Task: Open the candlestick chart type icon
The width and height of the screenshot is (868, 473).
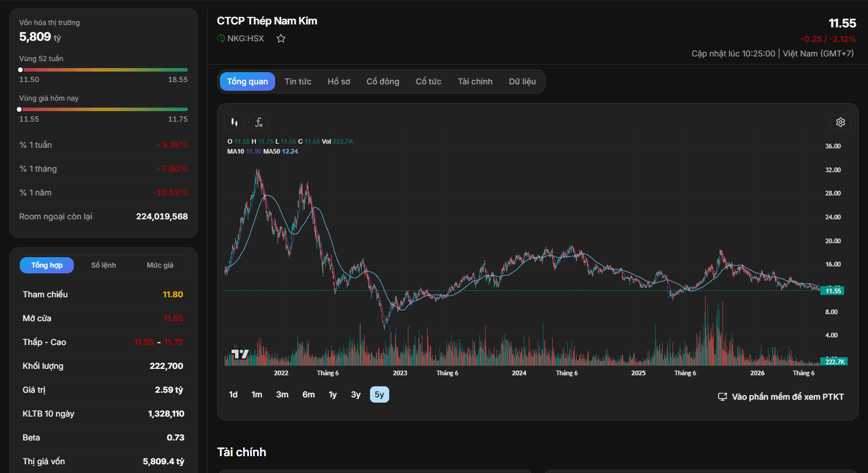Action: pyautogui.click(x=234, y=122)
